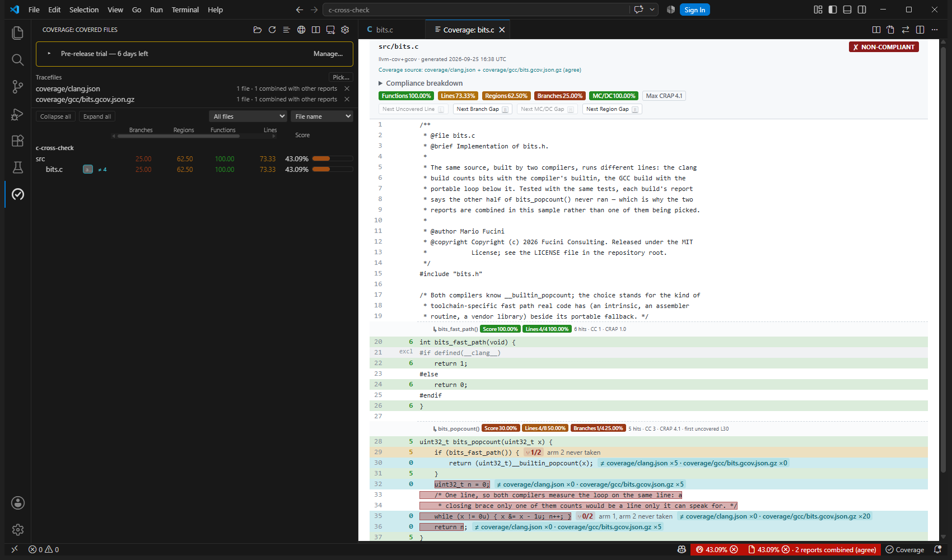Open the more actions ellipsis in editor
The width and height of the screenshot is (952, 560).
(935, 30)
